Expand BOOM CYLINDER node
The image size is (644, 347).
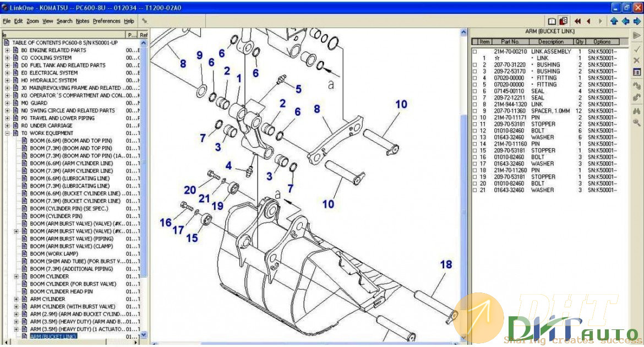16,276
